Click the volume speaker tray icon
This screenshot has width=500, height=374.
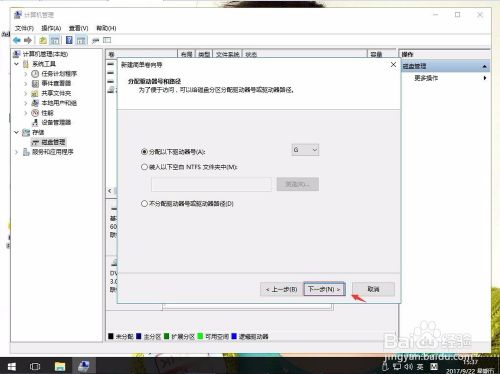408,367
